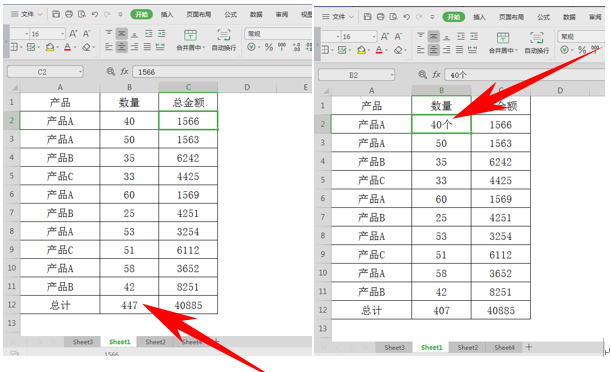Select row 12 header in the left window
The height and width of the screenshot is (372, 611).
click(x=12, y=305)
